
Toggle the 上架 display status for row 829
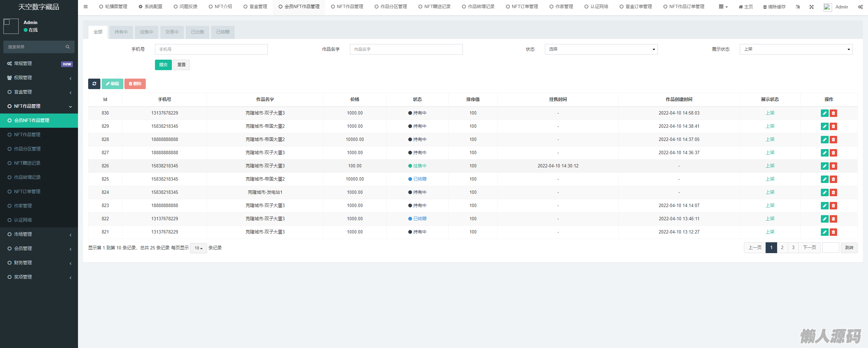click(x=770, y=126)
